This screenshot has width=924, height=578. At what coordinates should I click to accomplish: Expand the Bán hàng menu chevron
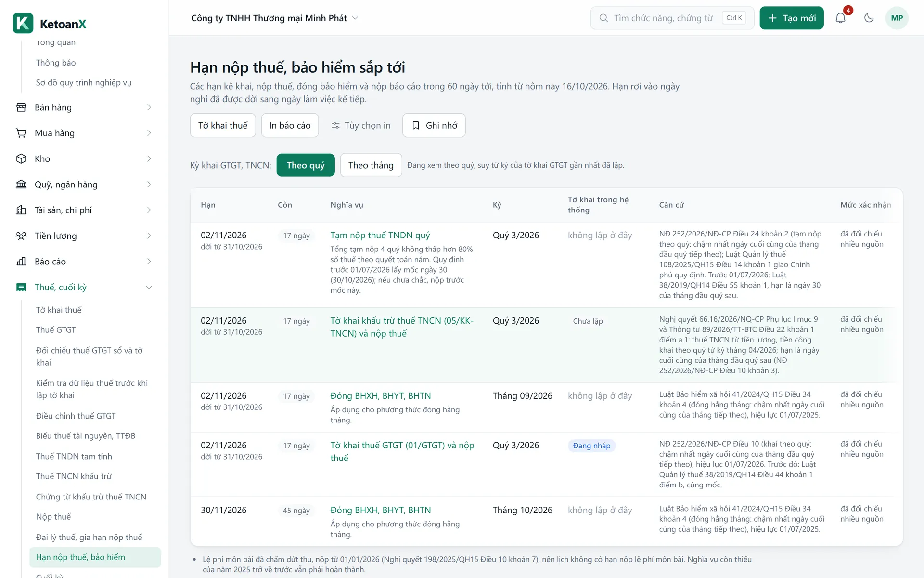coord(149,107)
